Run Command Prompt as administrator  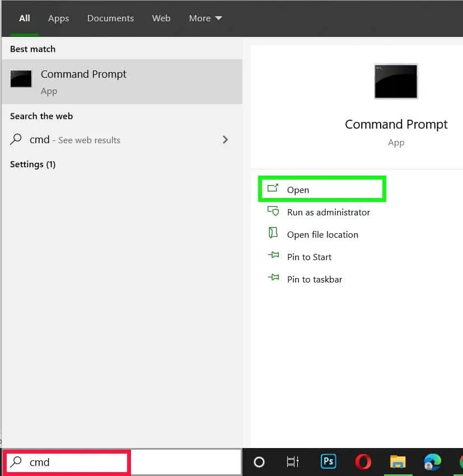point(328,212)
